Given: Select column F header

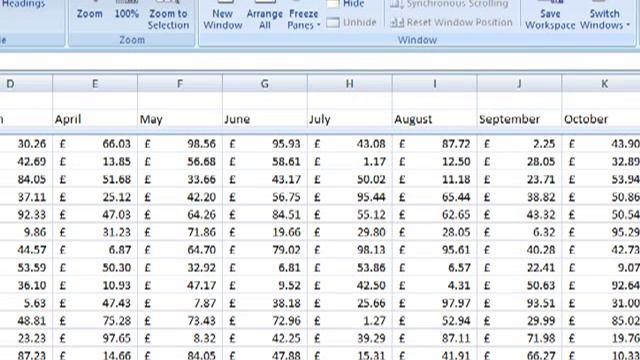Looking at the screenshot, I should (180, 84).
